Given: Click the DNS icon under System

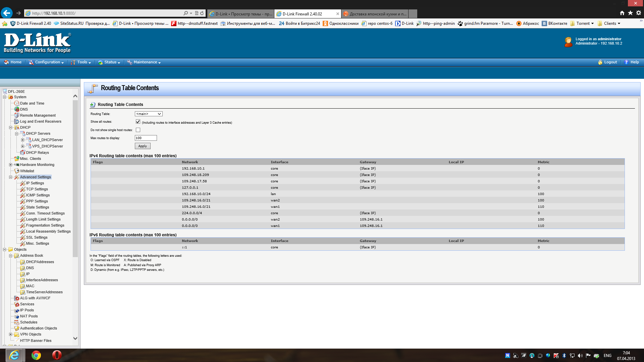Looking at the screenshot, I should tap(17, 109).
